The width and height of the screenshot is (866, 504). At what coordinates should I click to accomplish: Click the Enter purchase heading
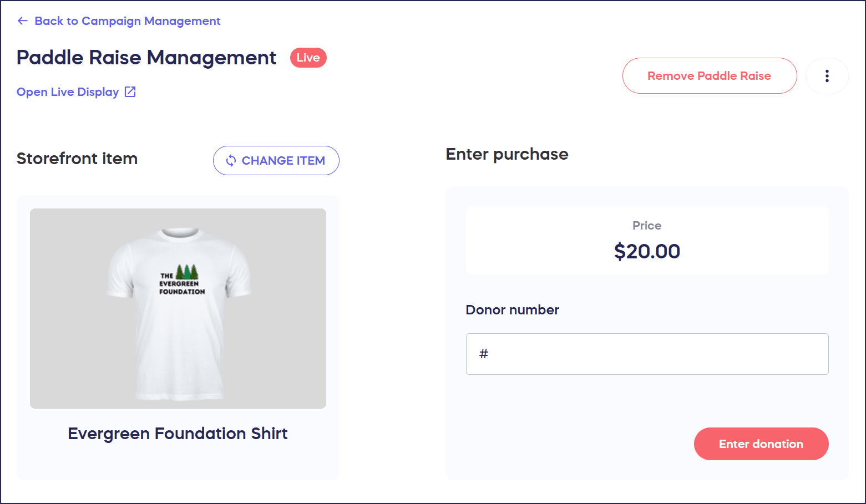[x=507, y=154]
